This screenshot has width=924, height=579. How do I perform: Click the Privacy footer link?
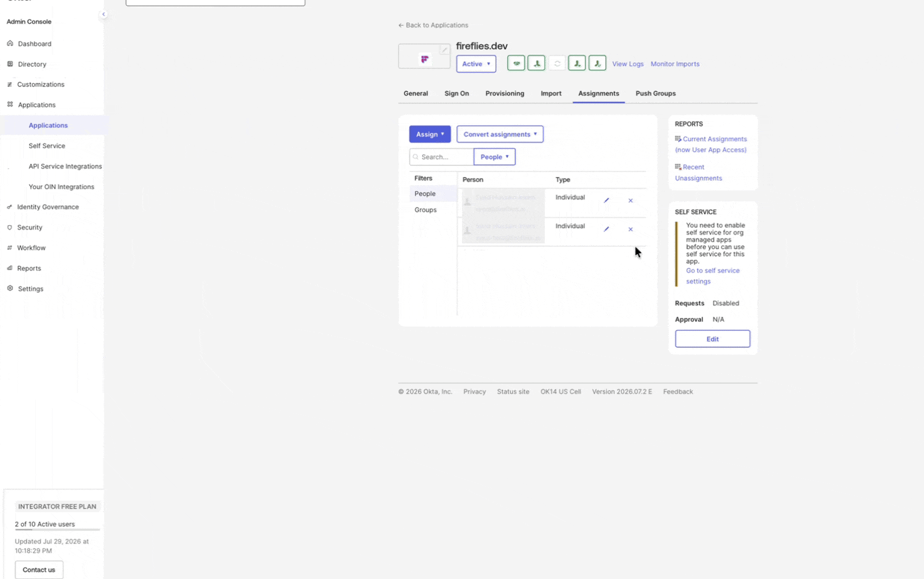[x=475, y=391]
